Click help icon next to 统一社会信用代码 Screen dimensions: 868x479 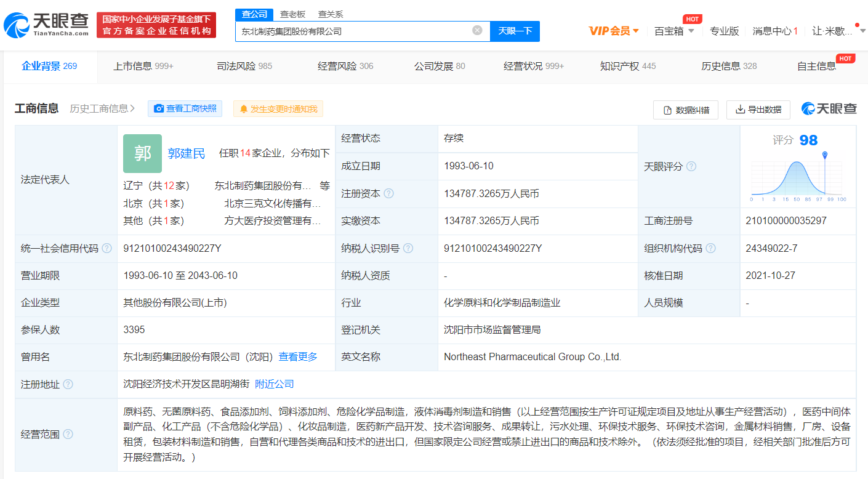click(x=107, y=248)
